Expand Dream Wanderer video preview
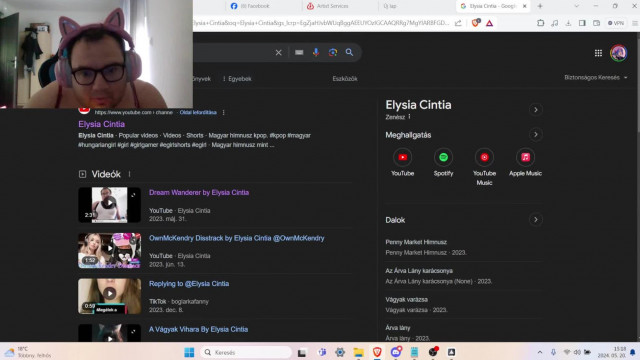640x360 pixels. tap(133, 195)
